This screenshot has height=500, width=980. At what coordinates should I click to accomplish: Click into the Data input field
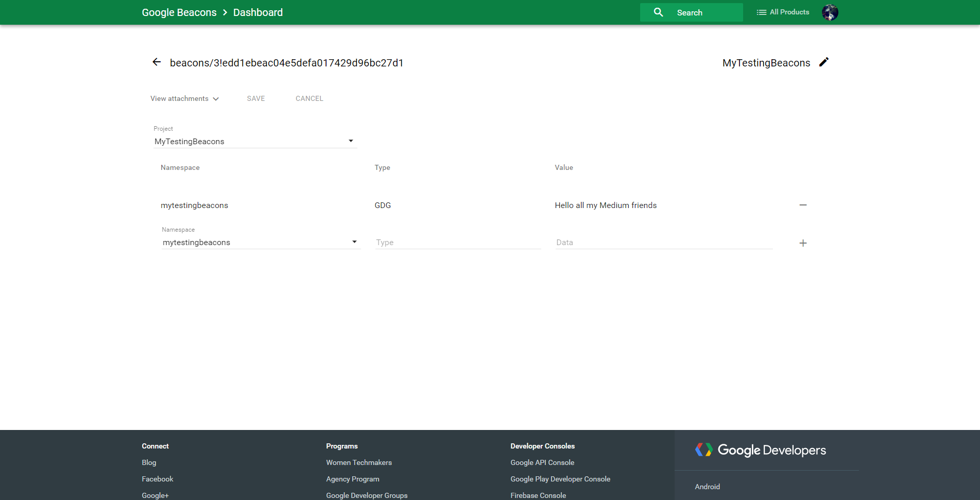664,243
